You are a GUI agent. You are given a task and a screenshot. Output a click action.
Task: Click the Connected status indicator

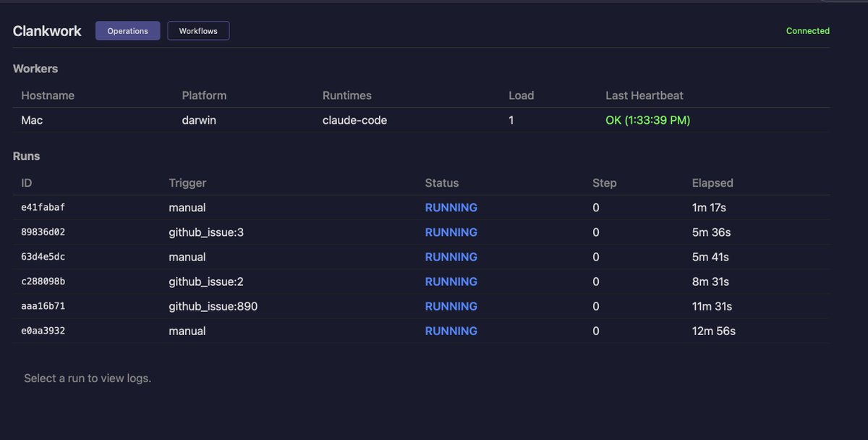tap(808, 31)
